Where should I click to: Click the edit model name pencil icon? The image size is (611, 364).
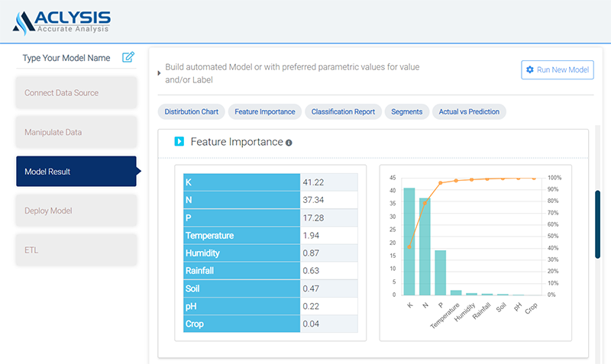click(x=128, y=57)
